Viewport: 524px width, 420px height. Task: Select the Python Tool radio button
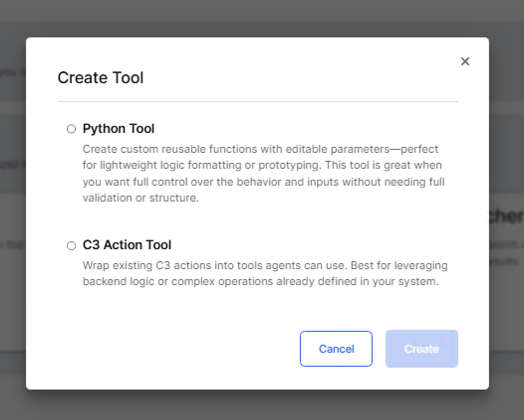pyautogui.click(x=71, y=129)
